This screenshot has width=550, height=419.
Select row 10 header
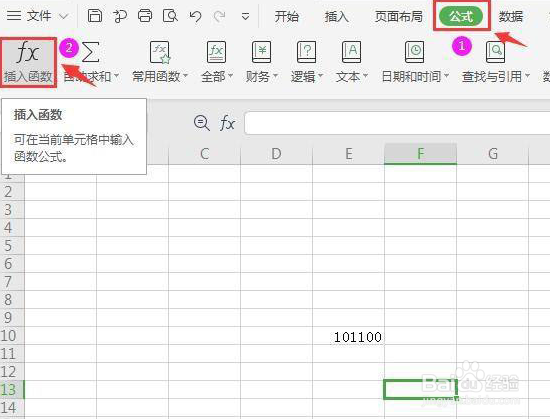coord(12,336)
